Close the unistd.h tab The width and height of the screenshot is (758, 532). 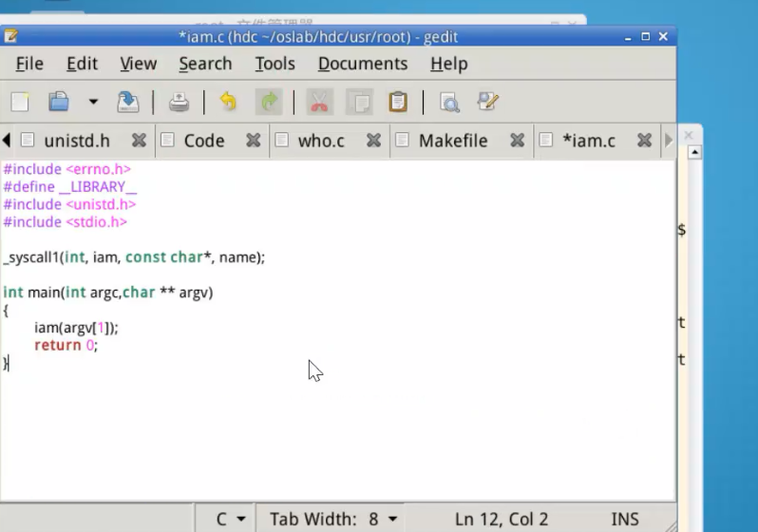(x=139, y=141)
